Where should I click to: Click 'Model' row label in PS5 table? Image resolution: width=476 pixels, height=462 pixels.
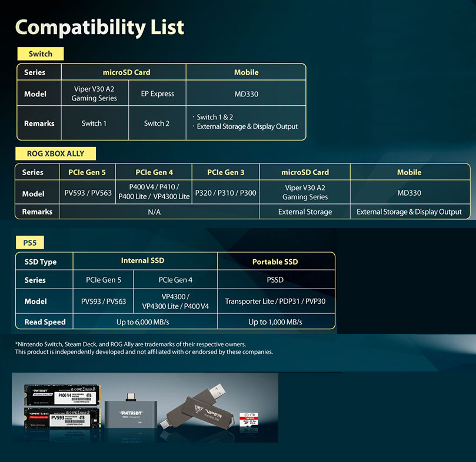coord(35,301)
